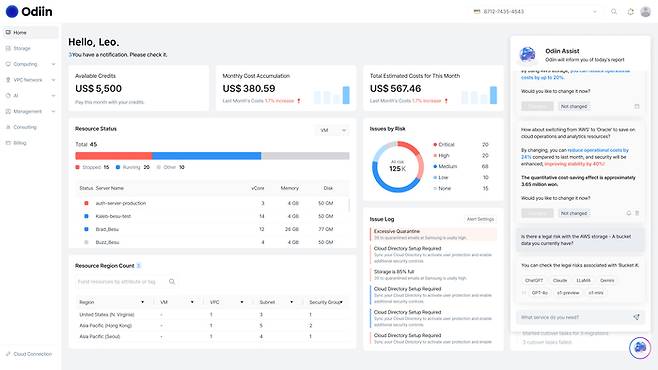Click the Odiin logo circle
This screenshot has height=370, width=658.
point(12,11)
